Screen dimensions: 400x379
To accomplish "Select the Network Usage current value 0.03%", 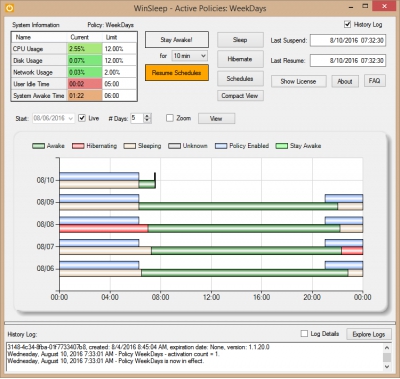I will 85,72.
